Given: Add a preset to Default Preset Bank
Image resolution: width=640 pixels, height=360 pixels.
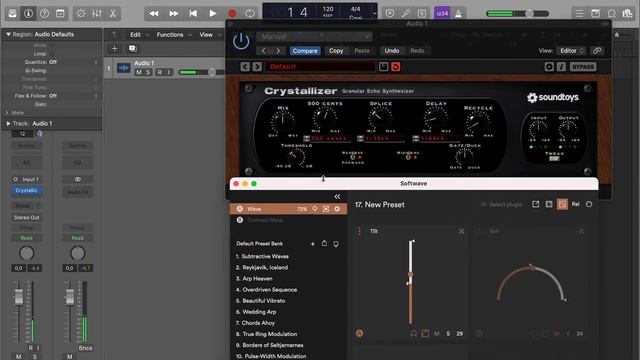Looking at the screenshot, I should pos(313,244).
